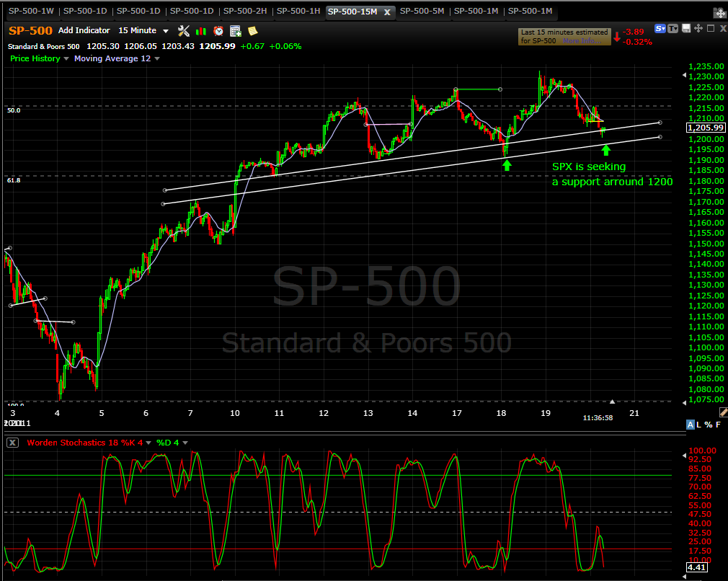Click the gray T time-link icon

[x=672, y=28]
